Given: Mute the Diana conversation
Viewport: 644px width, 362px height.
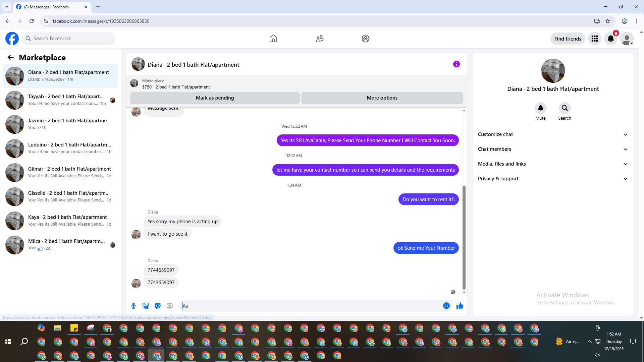Looking at the screenshot, I should click(540, 108).
